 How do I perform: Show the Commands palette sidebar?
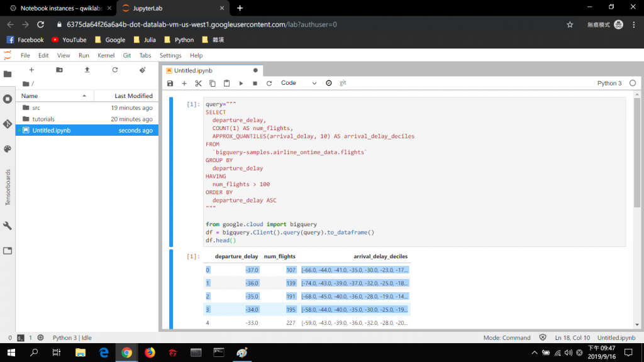tap(8, 149)
